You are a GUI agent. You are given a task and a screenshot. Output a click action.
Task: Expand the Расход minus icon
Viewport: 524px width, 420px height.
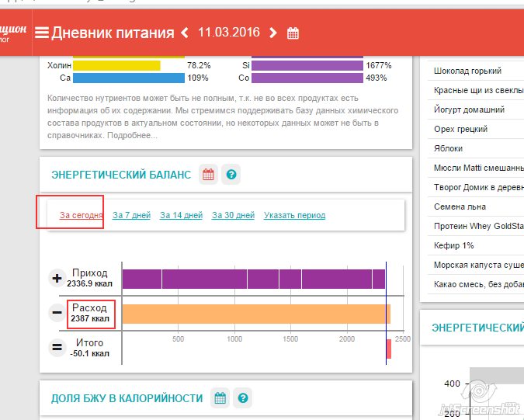click(57, 313)
